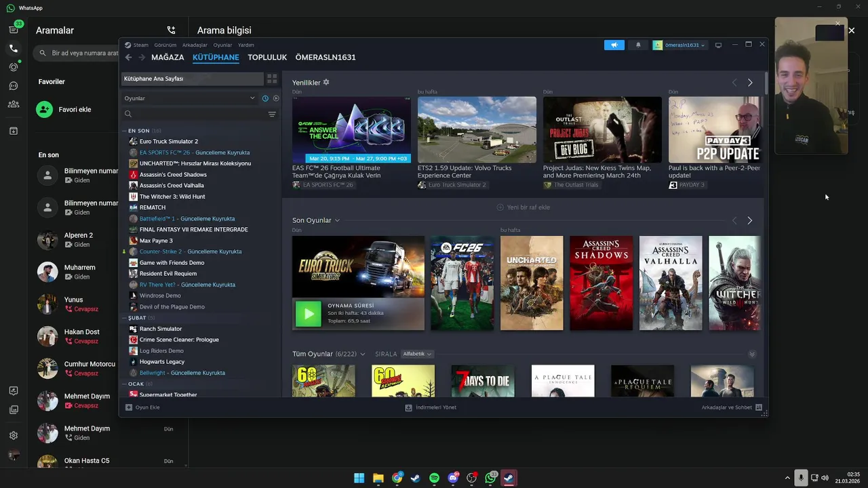This screenshot has height=488, width=868.
Task: Expand Tüm Oyunlar shelf dropdown
Action: click(x=363, y=354)
